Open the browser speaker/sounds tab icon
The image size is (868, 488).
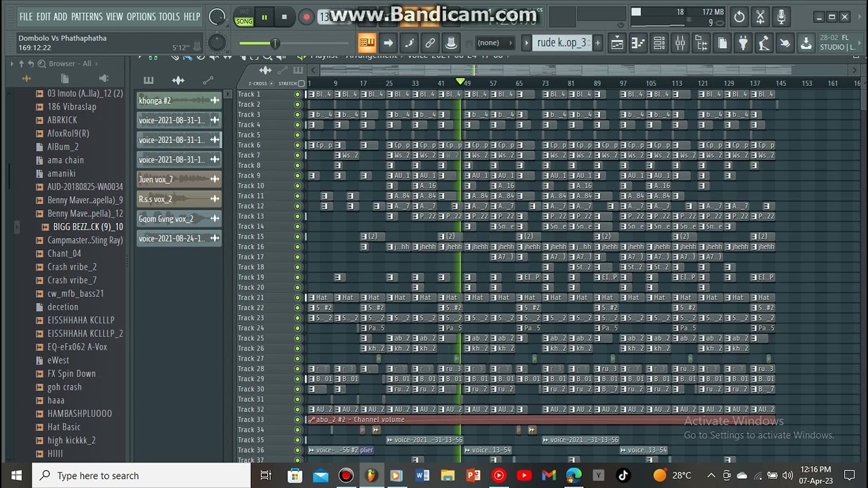[x=104, y=79]
